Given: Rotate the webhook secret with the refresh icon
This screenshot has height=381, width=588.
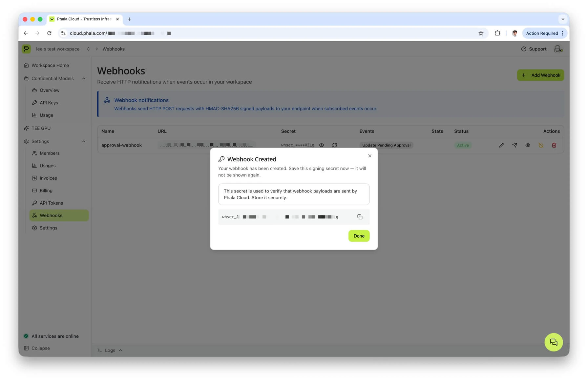Looking at the screenshot, I should pyautogui.click(x=335, y=145).
